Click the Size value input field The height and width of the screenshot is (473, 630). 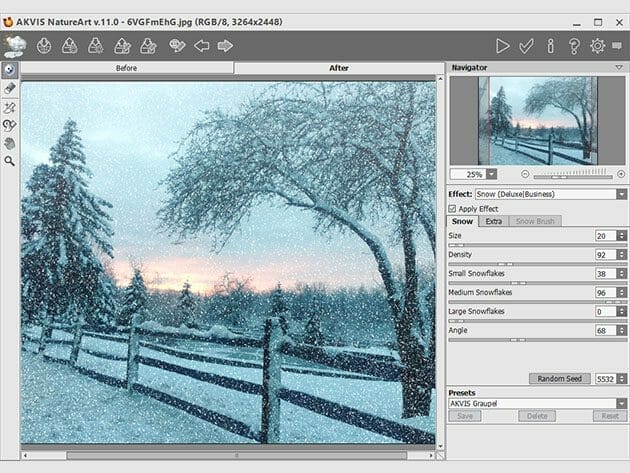point(603,236)
